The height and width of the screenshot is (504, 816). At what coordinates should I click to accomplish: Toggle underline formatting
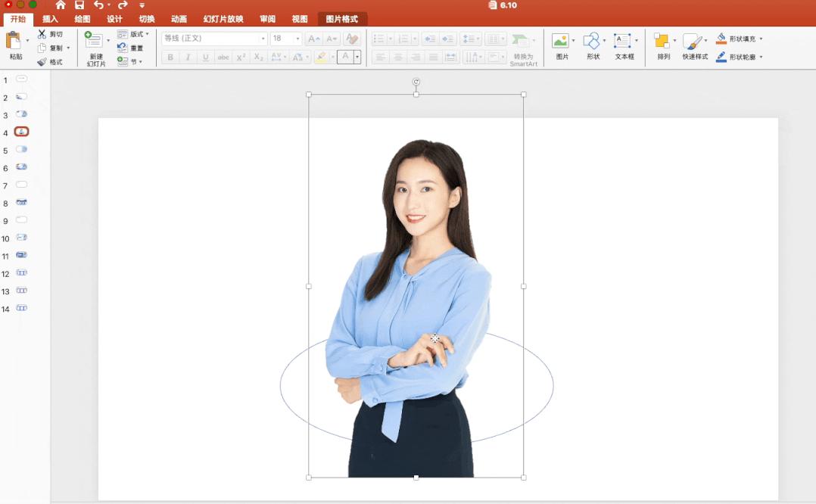204,57
